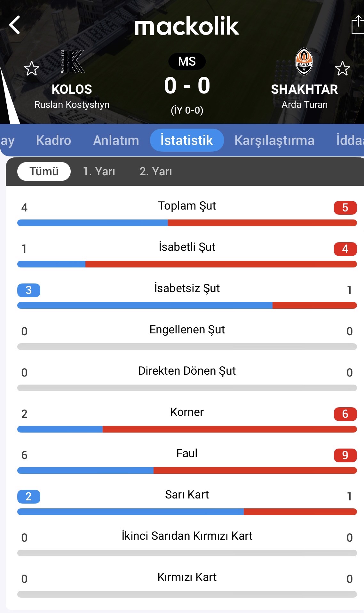Filter stats to 1. Yarı
The width and height of the screenshot is (364, 613).
(x=99, y=171)
